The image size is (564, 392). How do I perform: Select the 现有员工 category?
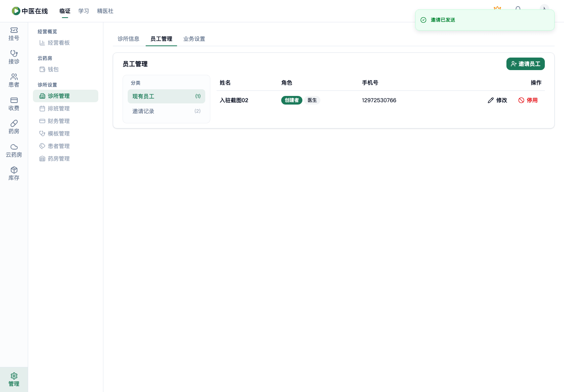click(x=166, y=96)
